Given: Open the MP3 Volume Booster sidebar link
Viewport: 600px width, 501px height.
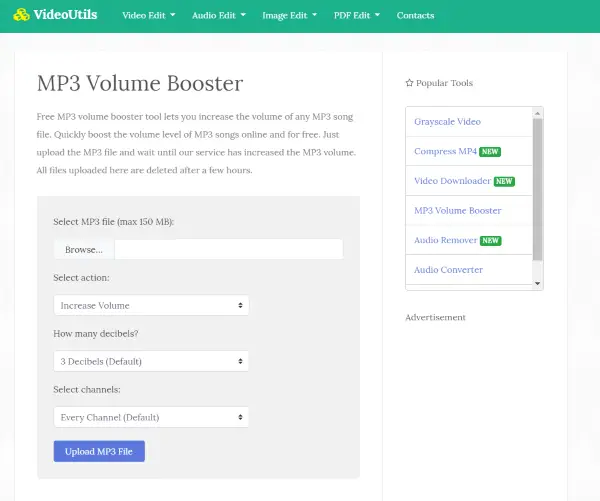Looking at the screenshot, I should coord(458,211).
